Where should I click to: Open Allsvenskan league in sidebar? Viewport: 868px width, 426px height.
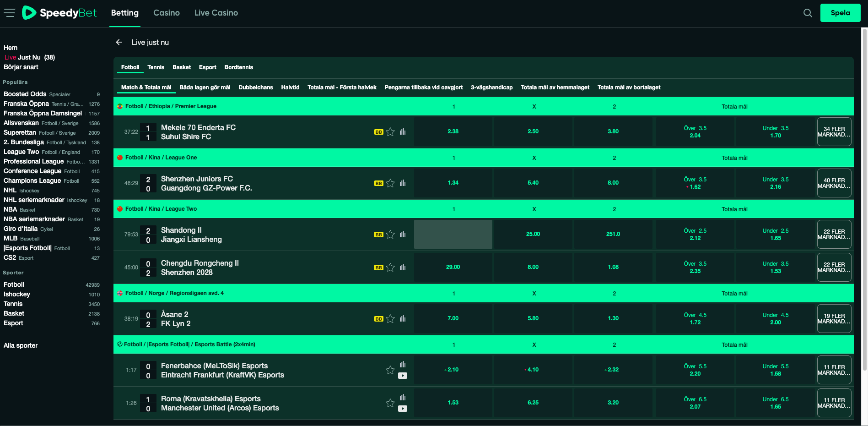tap(51, 123)
